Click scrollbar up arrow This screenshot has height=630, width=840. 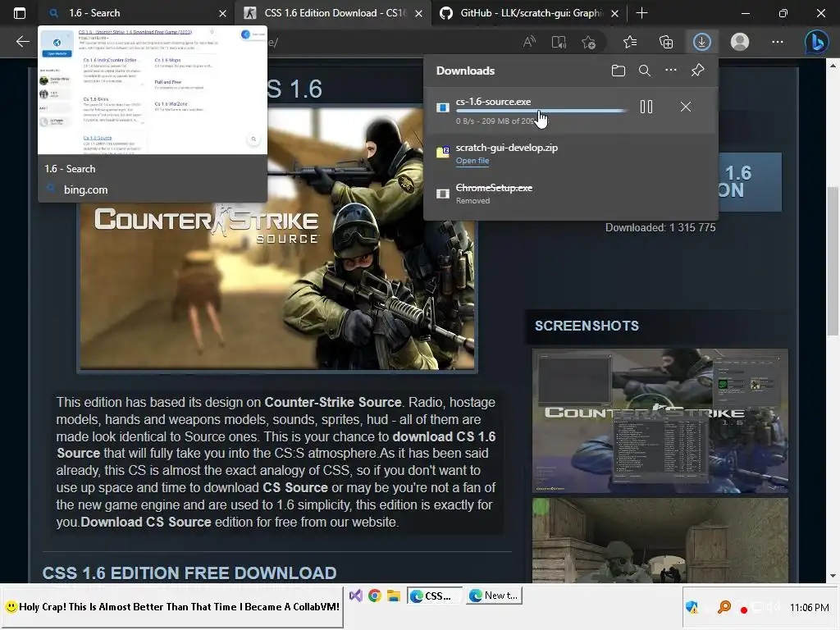click(832, 66)
